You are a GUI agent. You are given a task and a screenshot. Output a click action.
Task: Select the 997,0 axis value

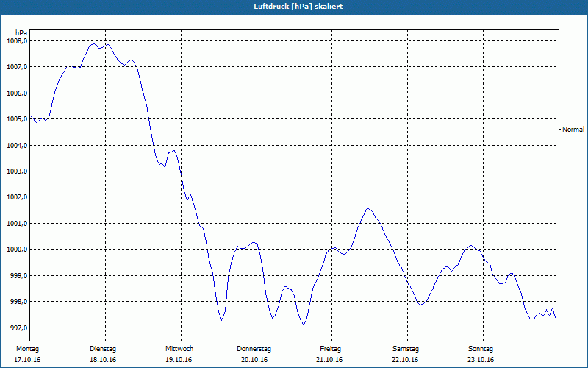(19, 328)
